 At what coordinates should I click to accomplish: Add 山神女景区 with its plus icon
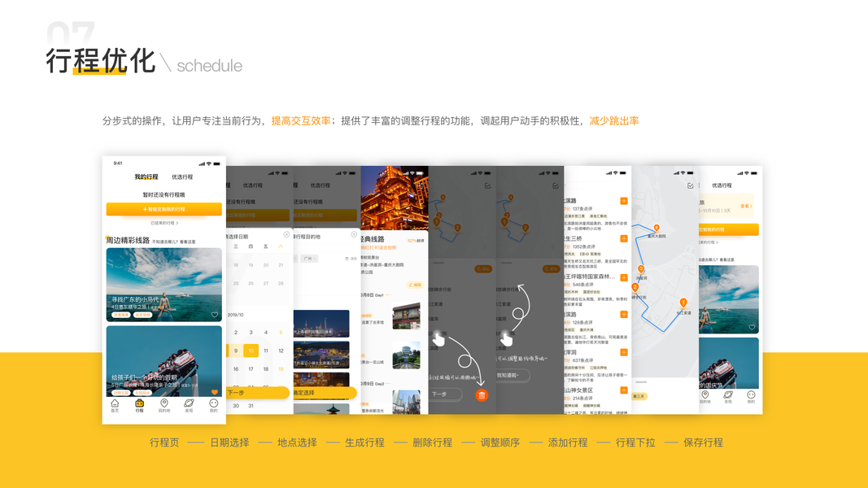coord(624,390)
